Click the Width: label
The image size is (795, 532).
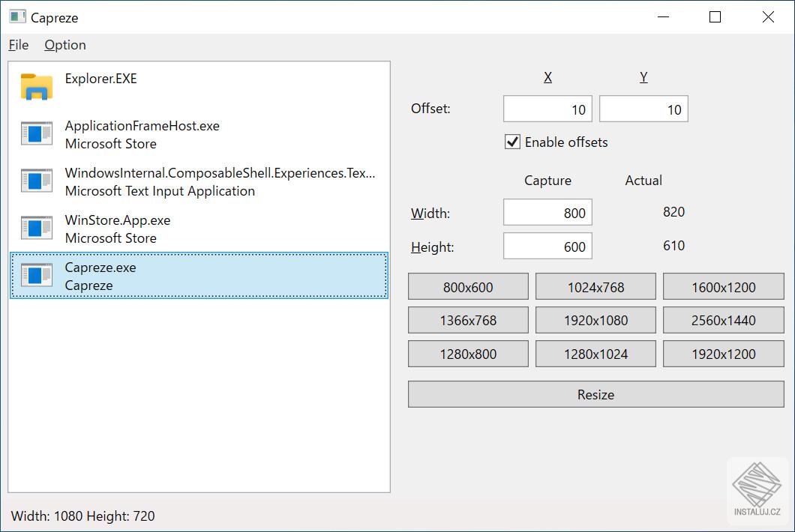(430, 214)
